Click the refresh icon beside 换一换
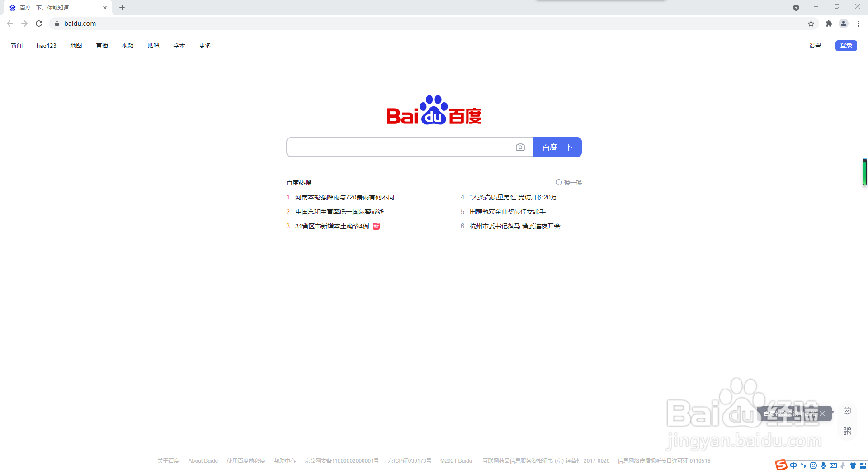Screen dimensions: 868x470 (x=559, y=182)
